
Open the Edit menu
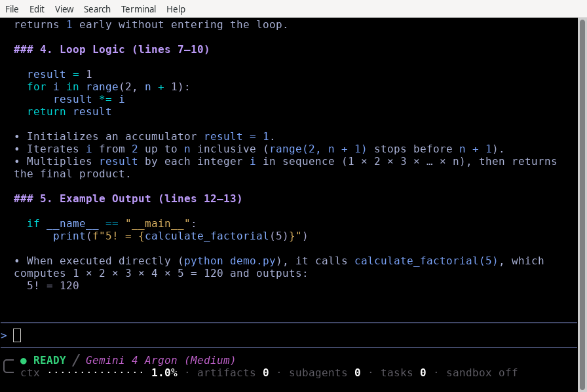[x=37, y=9]
